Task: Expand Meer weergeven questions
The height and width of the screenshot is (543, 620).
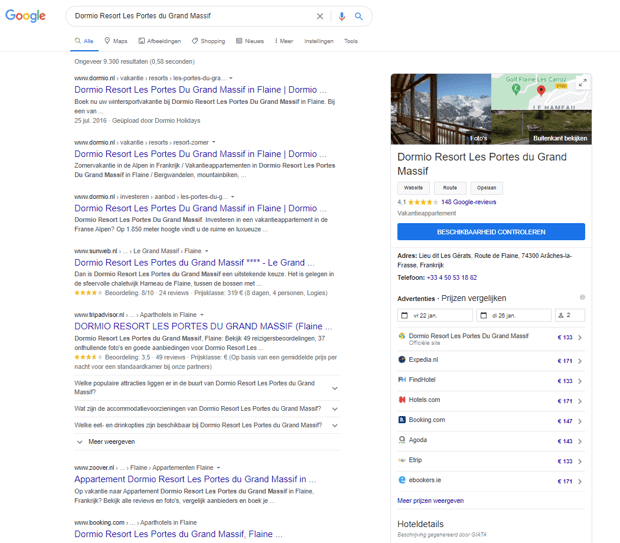Action: pyautogui.click(x=206, y=442)
